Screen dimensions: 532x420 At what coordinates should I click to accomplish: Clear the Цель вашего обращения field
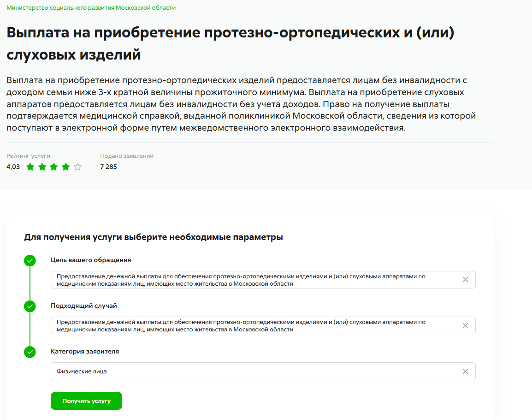point(465,280)
